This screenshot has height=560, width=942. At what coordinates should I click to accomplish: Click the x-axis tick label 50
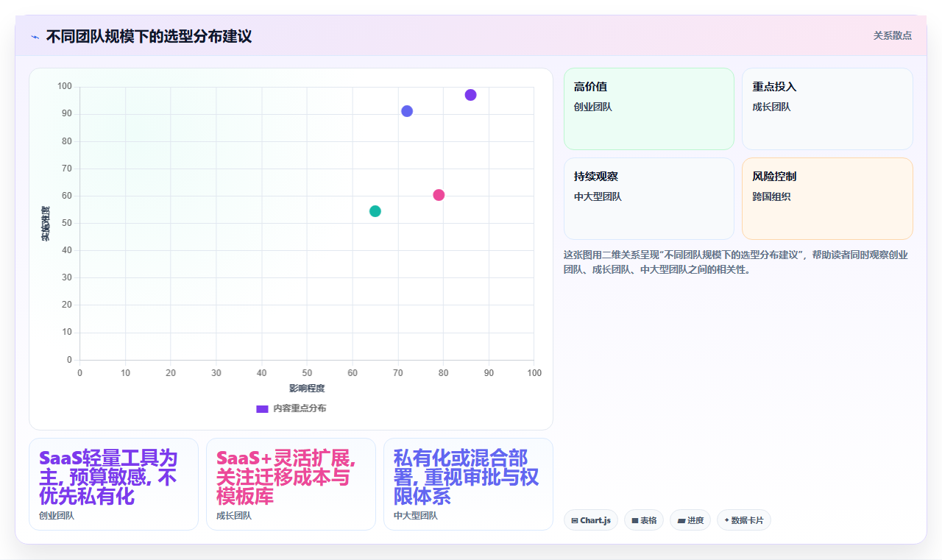click(x=307, y=373)
